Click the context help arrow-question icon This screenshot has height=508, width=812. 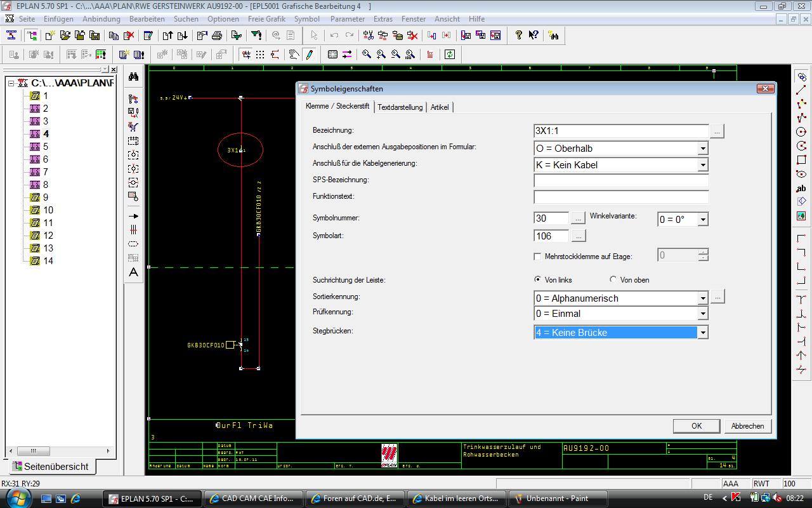534,36
